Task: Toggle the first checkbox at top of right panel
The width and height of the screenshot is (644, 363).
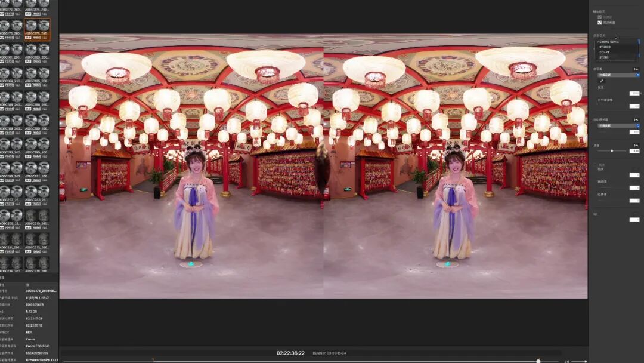Action: (x=600, y=17)
